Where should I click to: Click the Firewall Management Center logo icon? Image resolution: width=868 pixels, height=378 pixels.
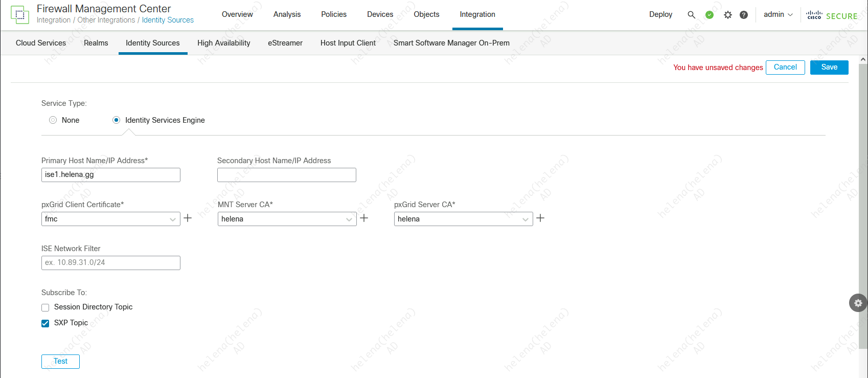[x=20, y=15]
